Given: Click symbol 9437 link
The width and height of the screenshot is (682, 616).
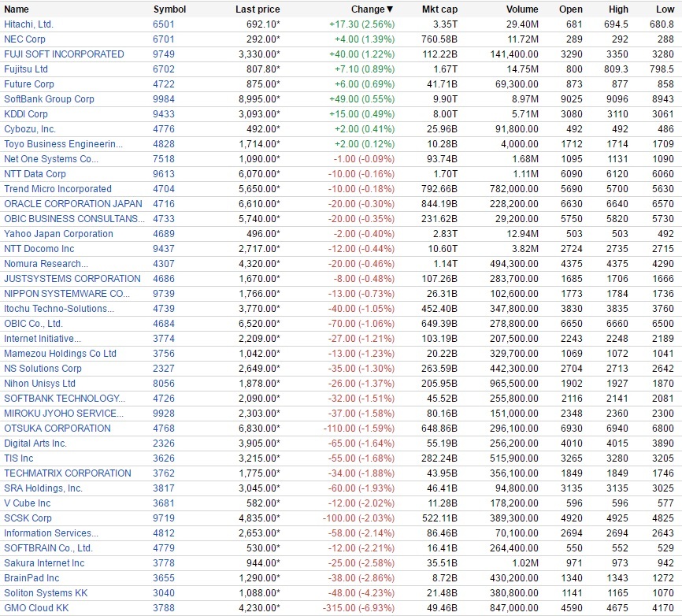Looking at the screenshot, I should pyautogui.click(x=164, y=249).
